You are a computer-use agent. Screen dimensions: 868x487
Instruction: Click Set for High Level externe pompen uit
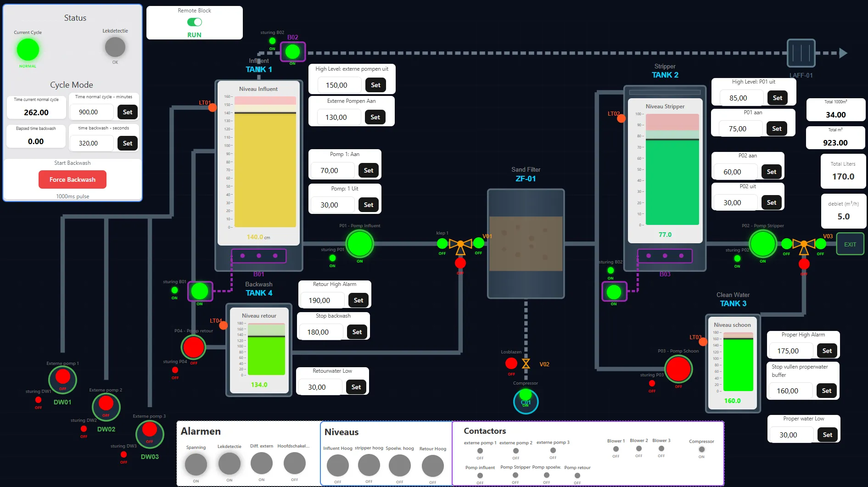(x=375, y=85)
